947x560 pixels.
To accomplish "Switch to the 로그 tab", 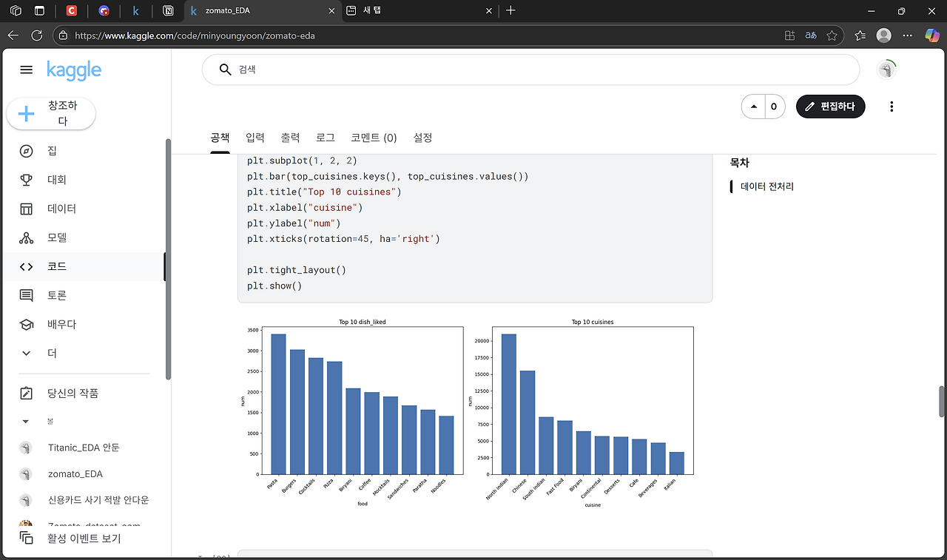I will pos(326,138).
